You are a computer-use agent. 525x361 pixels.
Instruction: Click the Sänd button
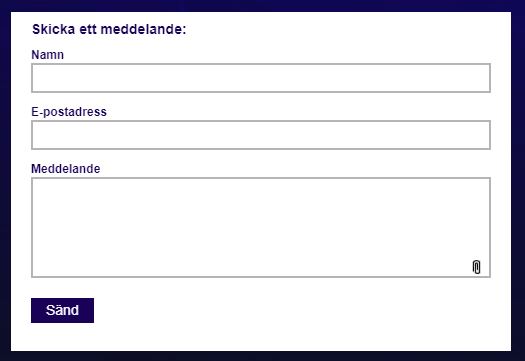62,310
